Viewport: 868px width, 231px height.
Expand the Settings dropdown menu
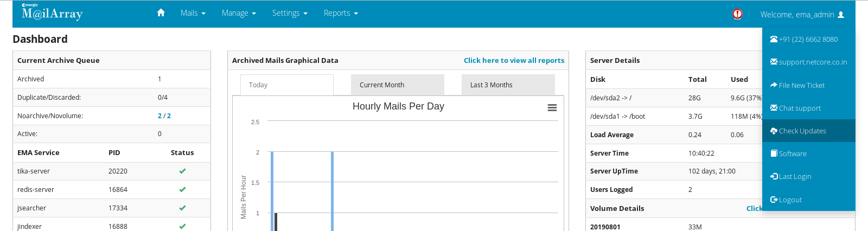tap(290, 13)
